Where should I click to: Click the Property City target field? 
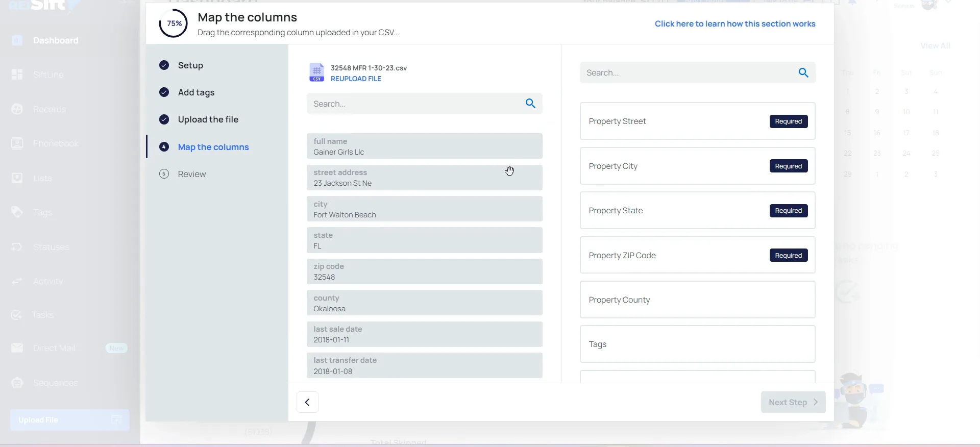pyautogui.click(x=698, y=166)
